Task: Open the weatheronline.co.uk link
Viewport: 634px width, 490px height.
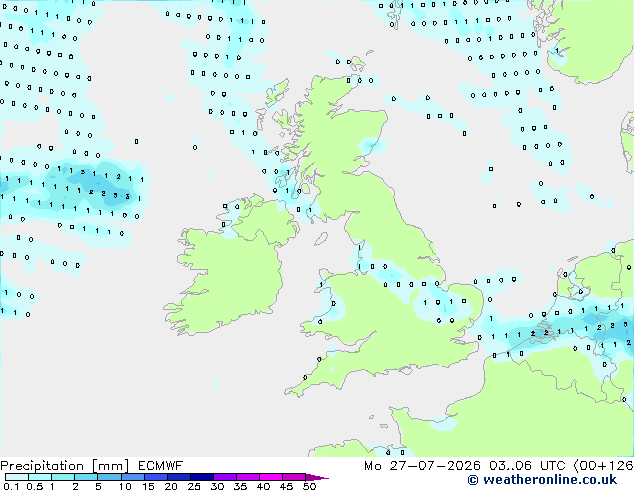Action: (542, 480)
